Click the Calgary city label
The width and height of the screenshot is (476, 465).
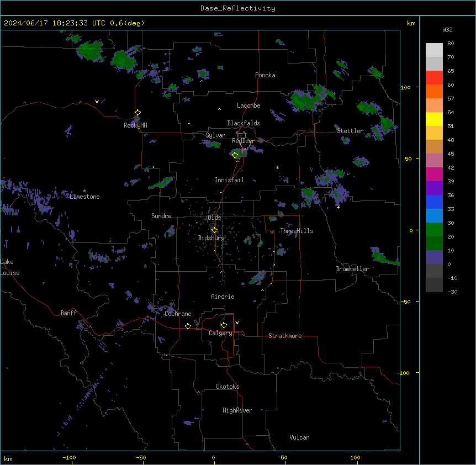tap(221, 333)
